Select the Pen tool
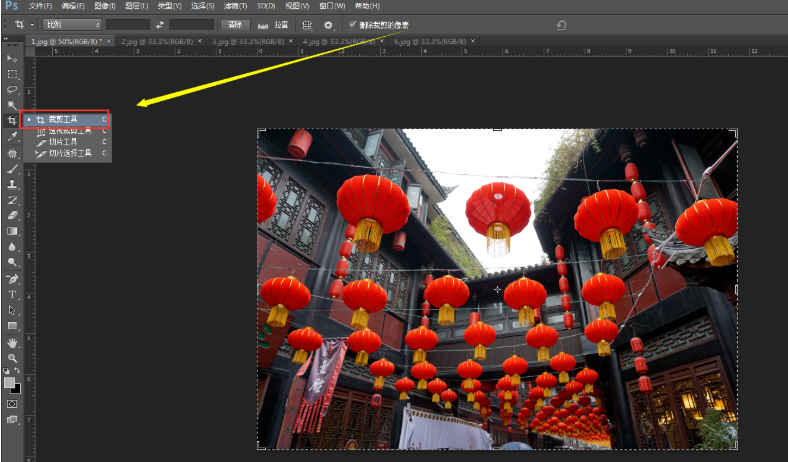The height and width of the screenshot is (462, 788). click(12, 278)
